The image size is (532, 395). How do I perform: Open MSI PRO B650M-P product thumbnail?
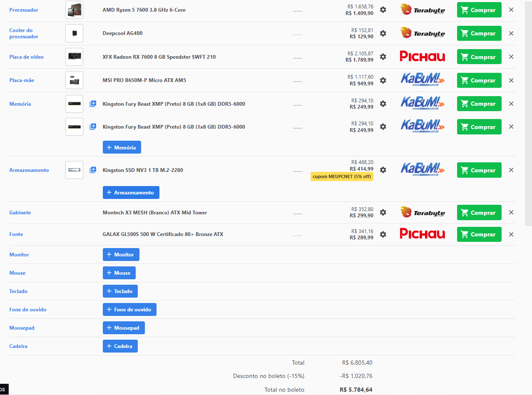[74, 80]
